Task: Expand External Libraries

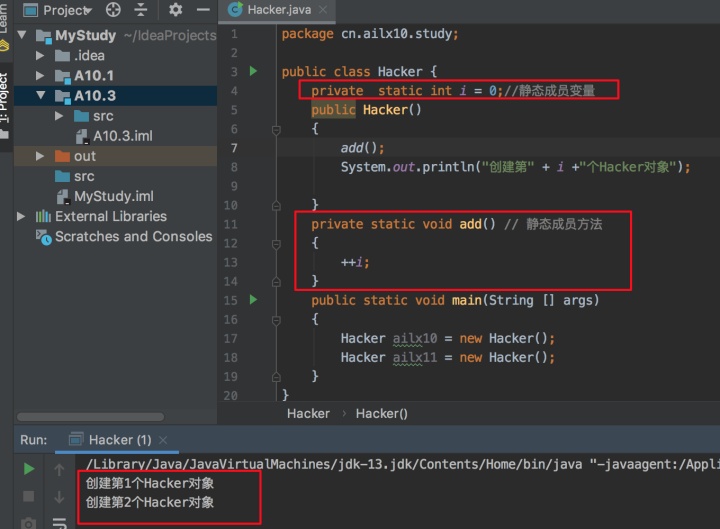Action: pyautogui.click(x=21, y=216)
